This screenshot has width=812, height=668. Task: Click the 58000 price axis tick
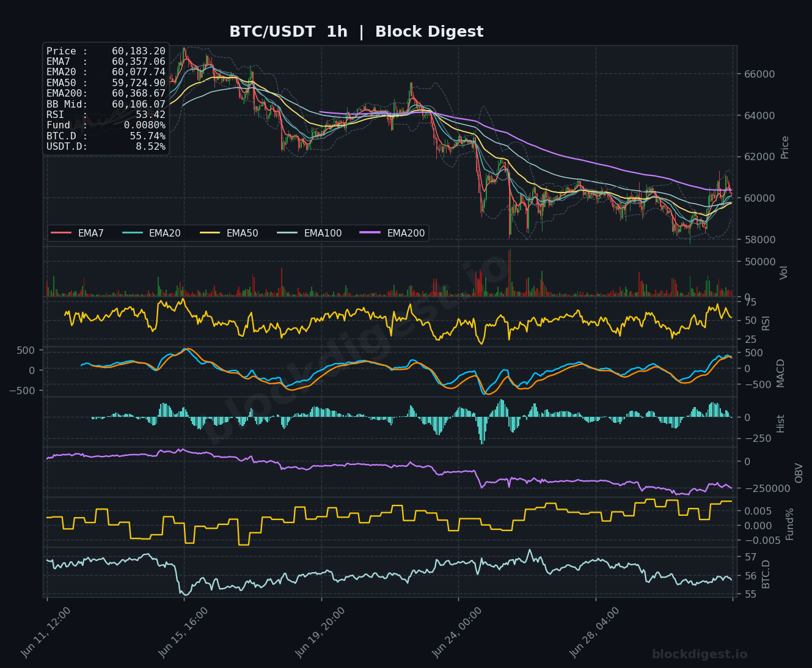tap(758, 240)
